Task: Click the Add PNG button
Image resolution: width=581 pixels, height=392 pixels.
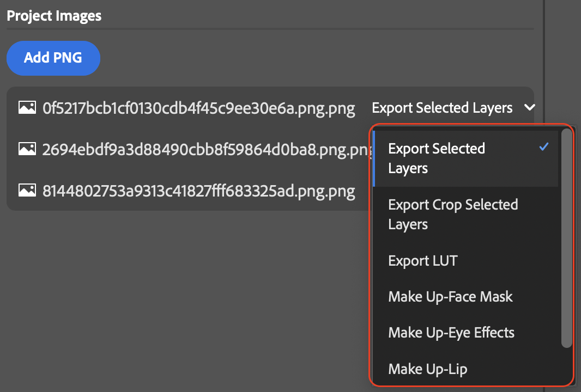Action: coord(53,58)
